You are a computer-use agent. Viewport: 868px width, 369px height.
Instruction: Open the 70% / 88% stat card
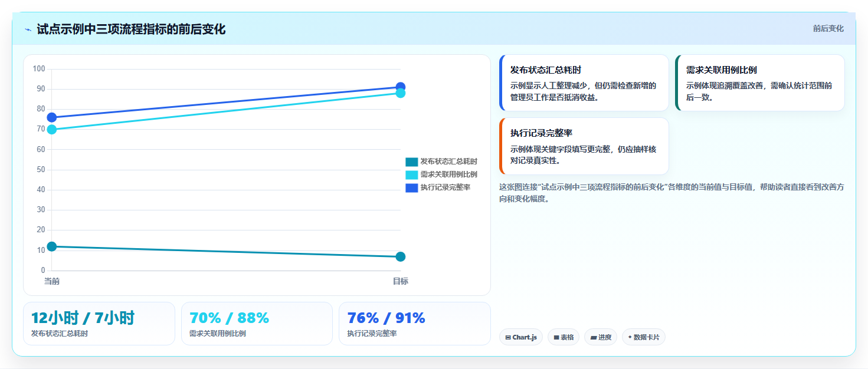(257, 324)
